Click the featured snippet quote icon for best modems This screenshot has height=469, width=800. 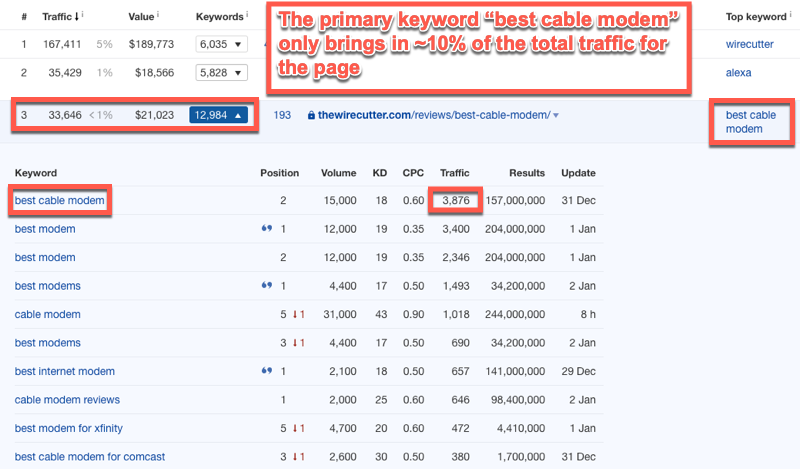264,286
